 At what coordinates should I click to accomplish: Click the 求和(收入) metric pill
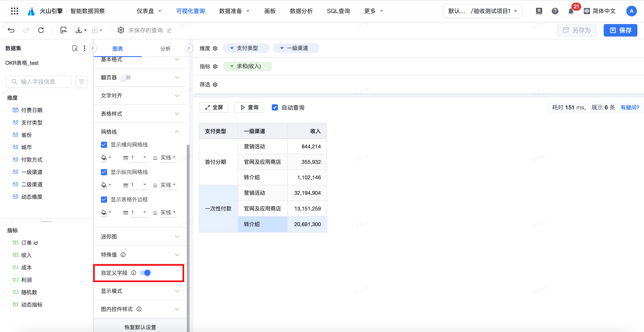[247, 66]
